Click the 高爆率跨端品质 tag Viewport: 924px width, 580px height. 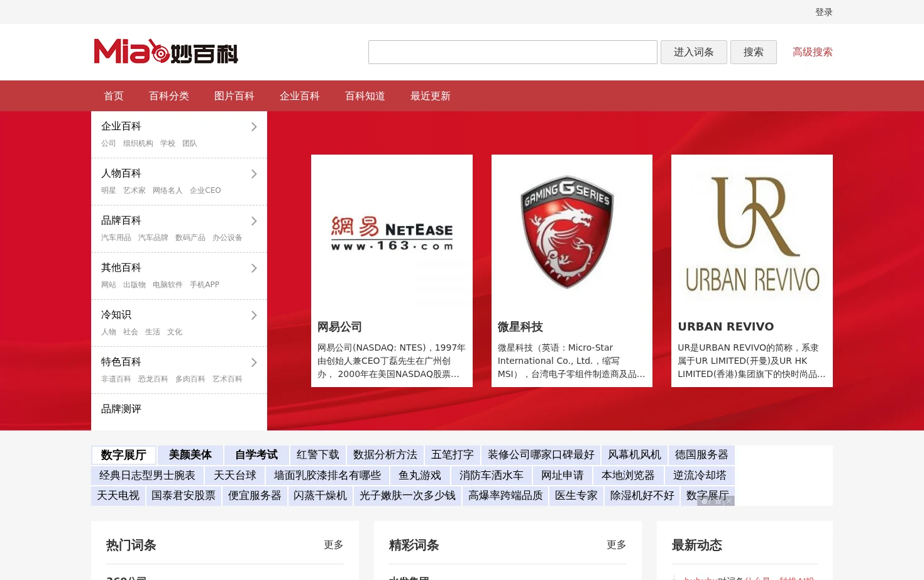click(506, 496)
